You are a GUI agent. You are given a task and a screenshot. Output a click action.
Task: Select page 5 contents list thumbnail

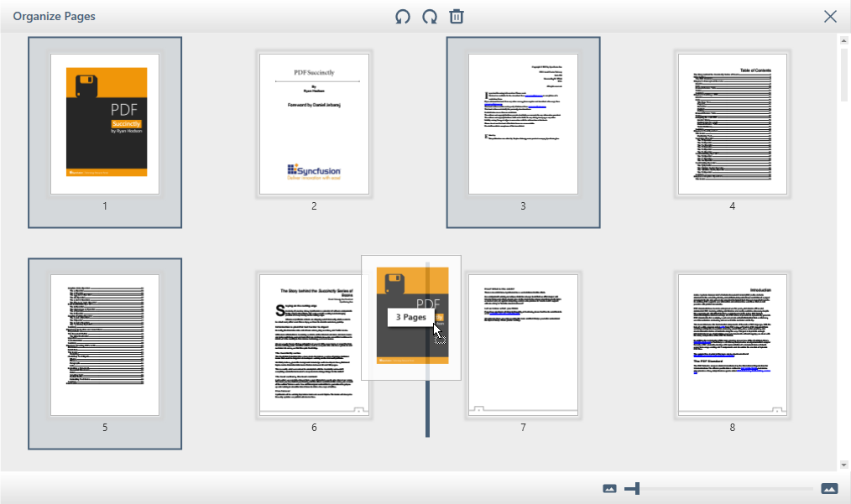(x=105, y=345)
